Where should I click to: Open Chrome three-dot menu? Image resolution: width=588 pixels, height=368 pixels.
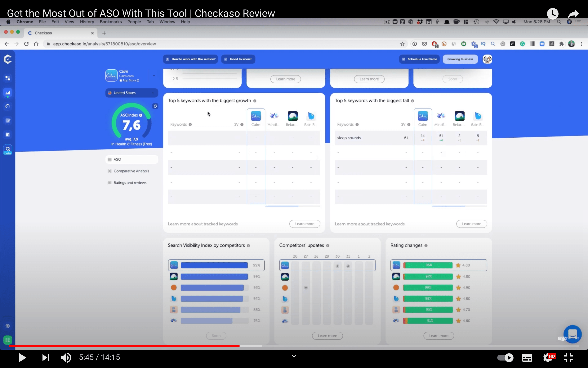[x=581, y=44]
